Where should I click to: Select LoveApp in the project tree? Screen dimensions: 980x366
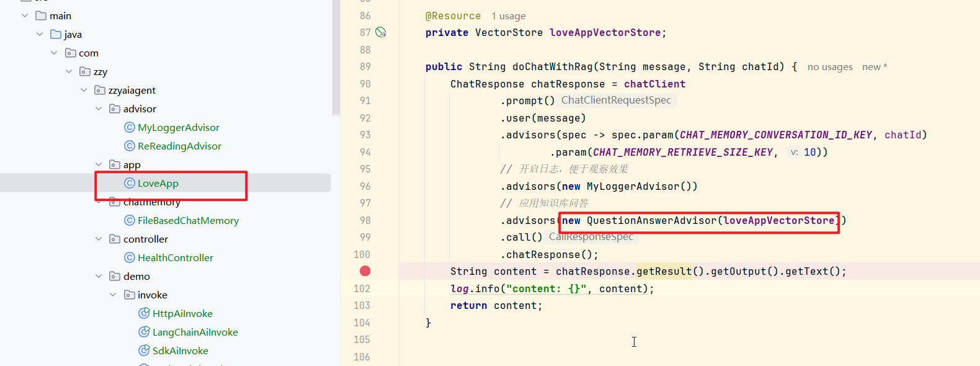[x=158, y=183]
